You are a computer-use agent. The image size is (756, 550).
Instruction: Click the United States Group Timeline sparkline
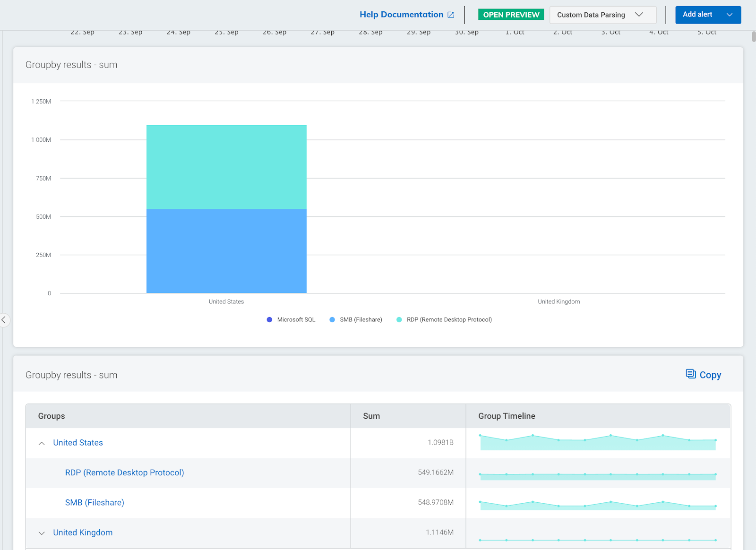click(598, 443)
